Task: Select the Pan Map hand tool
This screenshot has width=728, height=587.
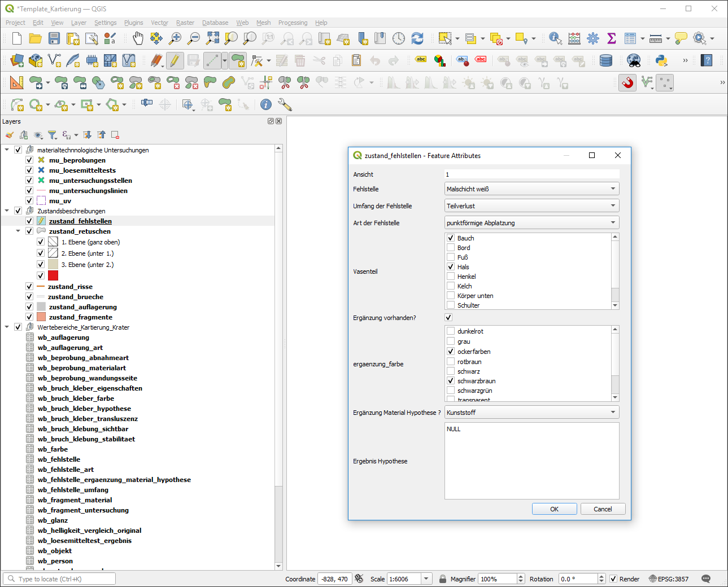Action: click(138, 38)
